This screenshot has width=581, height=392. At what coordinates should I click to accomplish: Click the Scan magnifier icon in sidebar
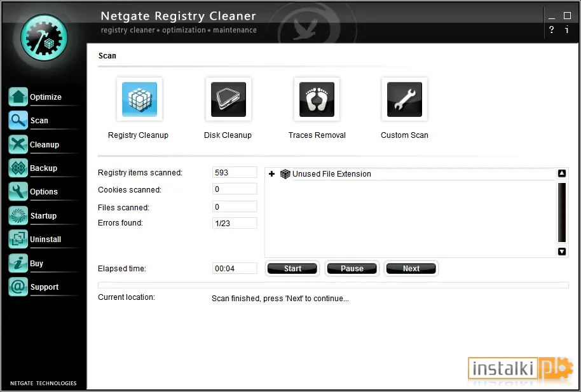[x=18, y=121]
